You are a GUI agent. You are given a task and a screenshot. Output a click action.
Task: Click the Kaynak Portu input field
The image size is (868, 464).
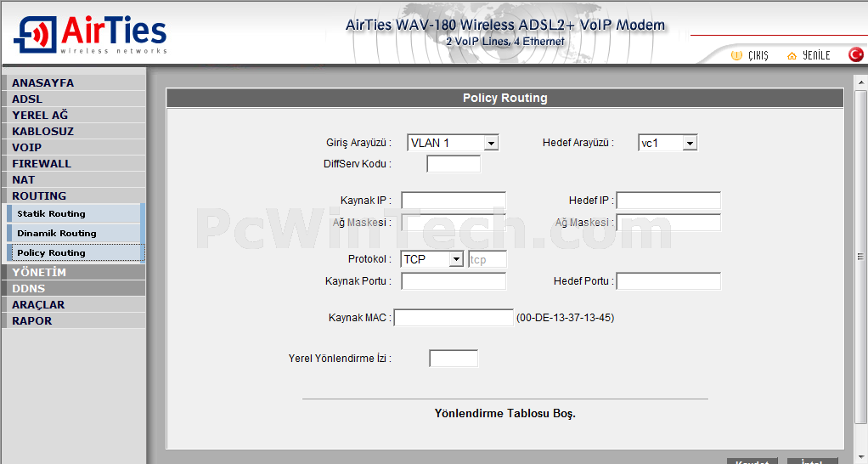[x=454, y=281]
